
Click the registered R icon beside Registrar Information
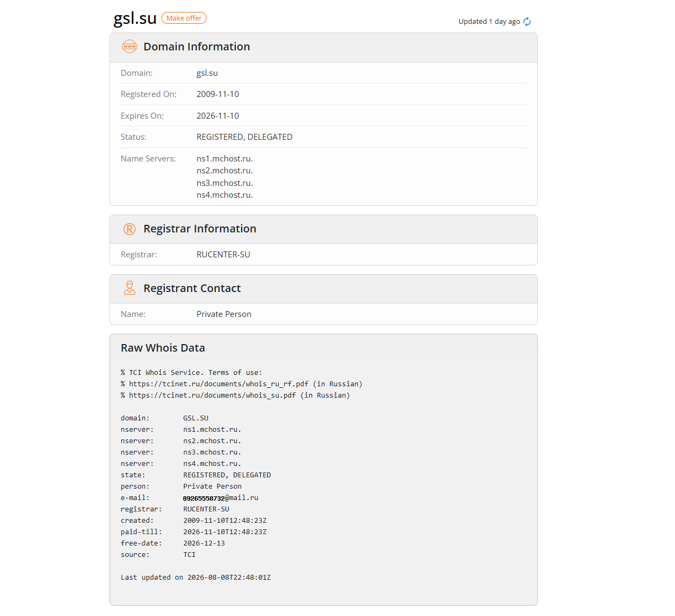tap(130, 229)
